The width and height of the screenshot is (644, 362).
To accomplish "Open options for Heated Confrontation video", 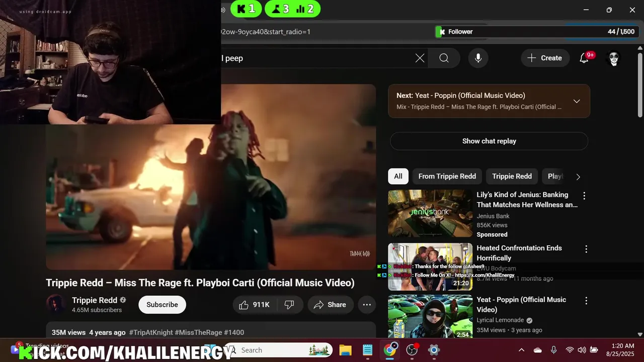I will tap(586, 249).
